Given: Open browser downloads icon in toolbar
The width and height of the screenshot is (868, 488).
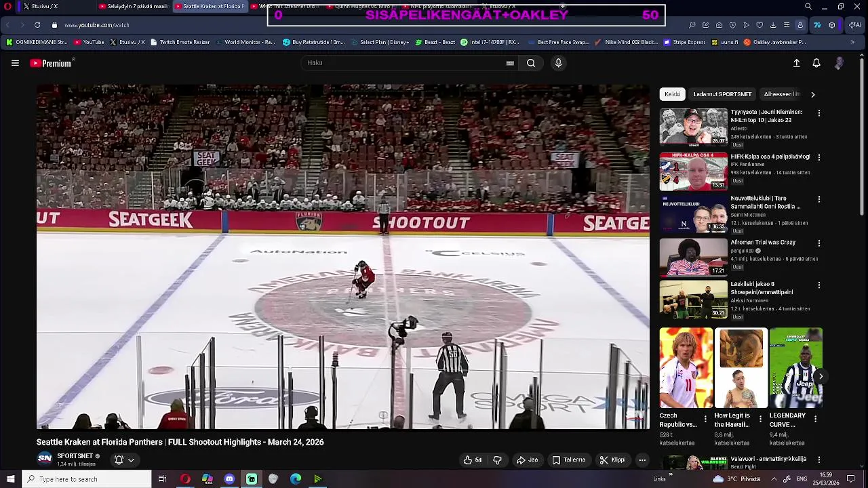Looking at the screenshot, I should (x=773, y=25).
